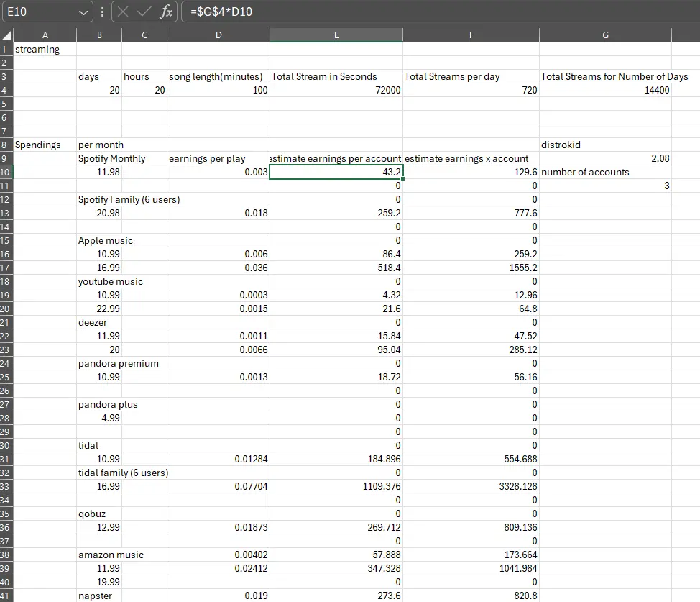
Task: Click the Name Box showing E10
Action: click(47, 12)
